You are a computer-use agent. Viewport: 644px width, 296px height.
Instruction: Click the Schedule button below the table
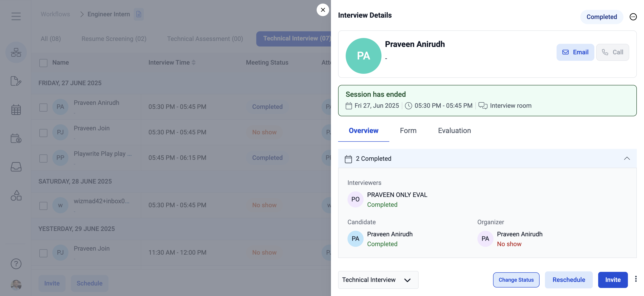[89, 283]
